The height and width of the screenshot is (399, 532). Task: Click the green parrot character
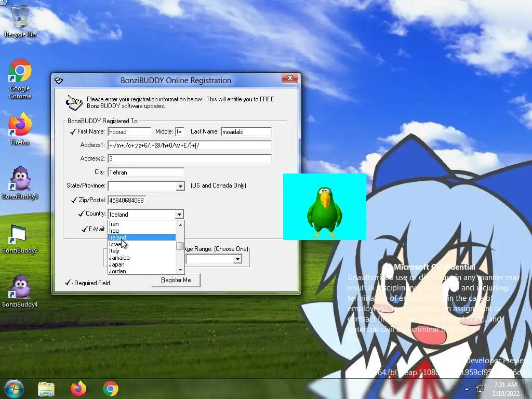(325, 212)
